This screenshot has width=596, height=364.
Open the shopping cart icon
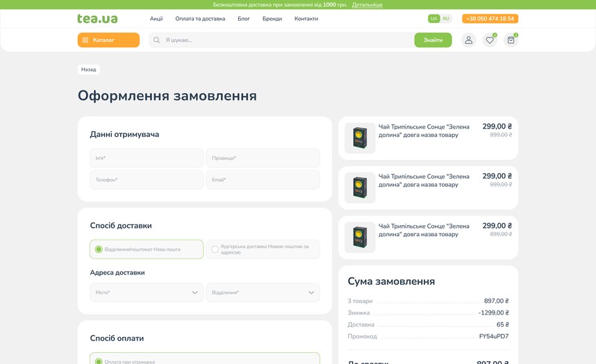(x=511, y=40)
